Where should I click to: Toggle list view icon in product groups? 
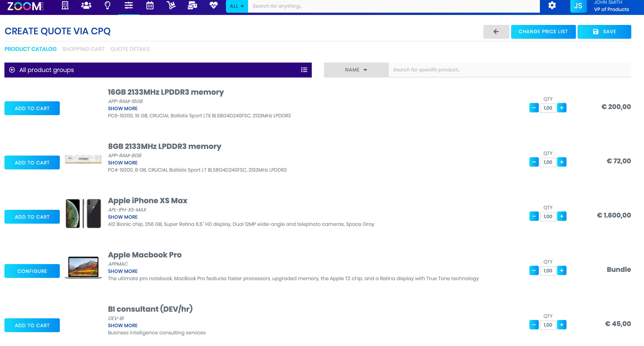304,70
